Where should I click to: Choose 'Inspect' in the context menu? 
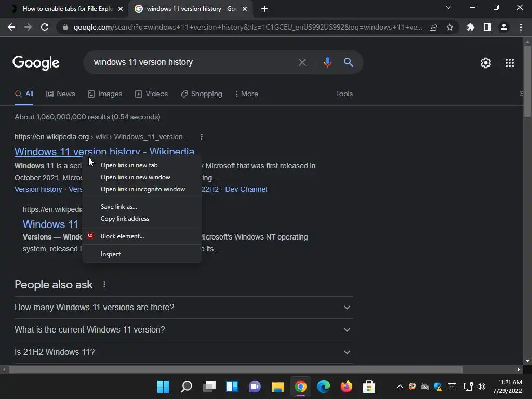pyautogui.click(x=142, y=254)
